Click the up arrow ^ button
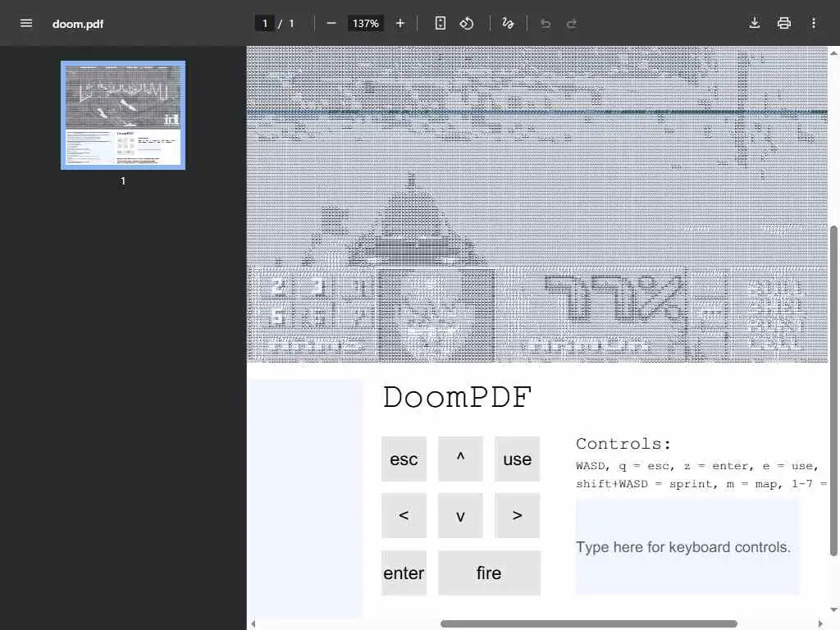Image resolution: width=840 pixels, height=630 pixels. [x=460, y=459]
